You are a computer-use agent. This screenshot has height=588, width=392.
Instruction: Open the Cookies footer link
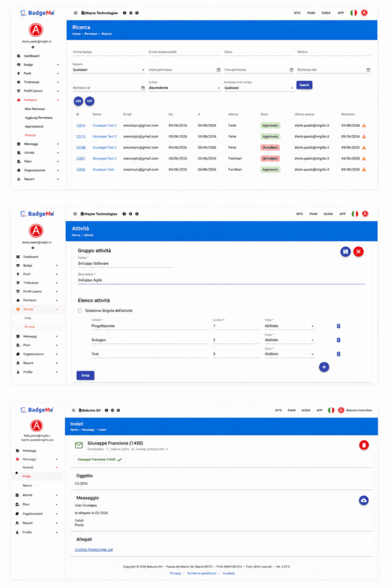pos(228,574)
